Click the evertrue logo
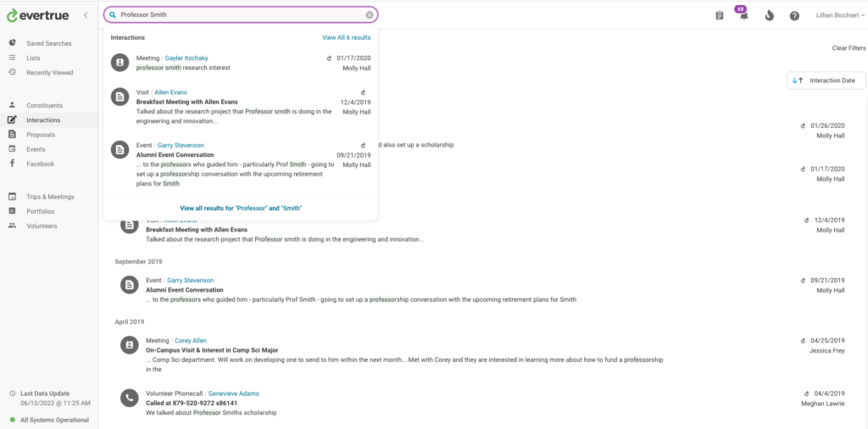 click(x=38, y=15)
